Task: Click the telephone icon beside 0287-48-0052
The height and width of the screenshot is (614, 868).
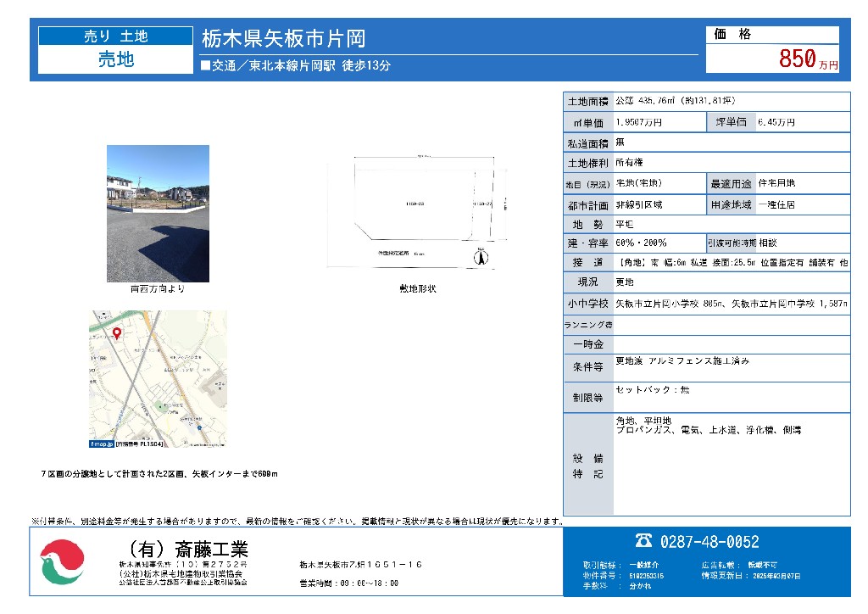Action: coord(643,541)
